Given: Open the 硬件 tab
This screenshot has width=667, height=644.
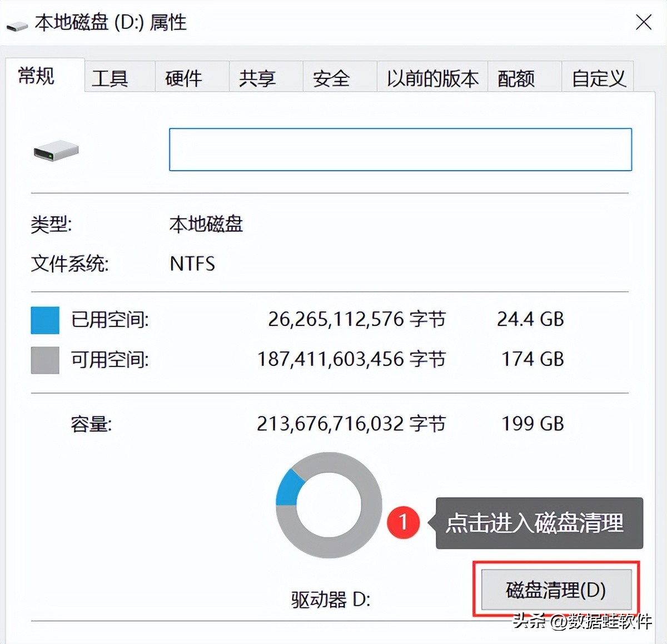Looking at the screenshot, I should click(183, 78).
